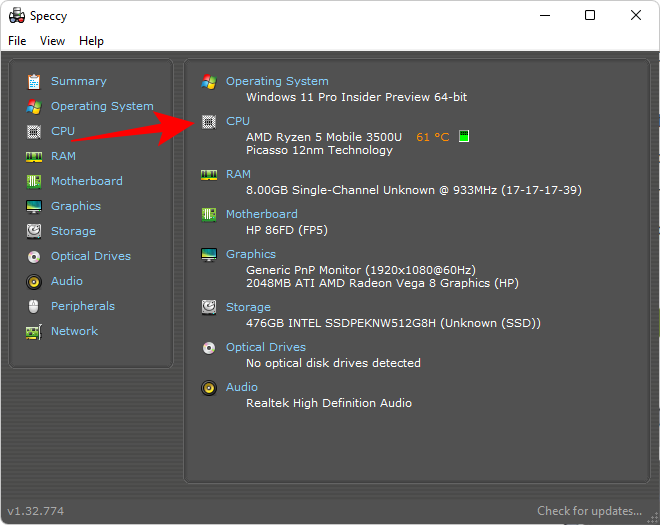This screenshot has width=660, height=525.
Task: Open the CPU heading link in summary panel
Action: (238, 121)
